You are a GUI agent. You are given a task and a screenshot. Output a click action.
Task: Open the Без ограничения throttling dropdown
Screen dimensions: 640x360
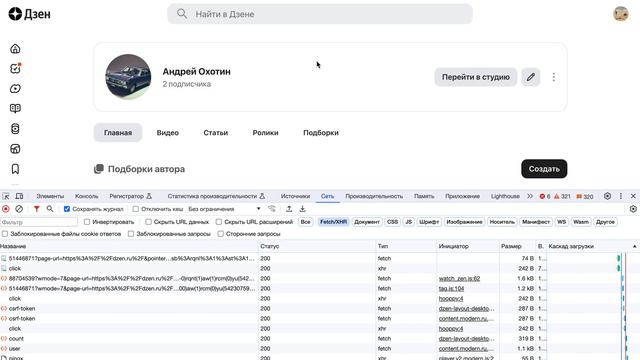[x=224, y=209]
